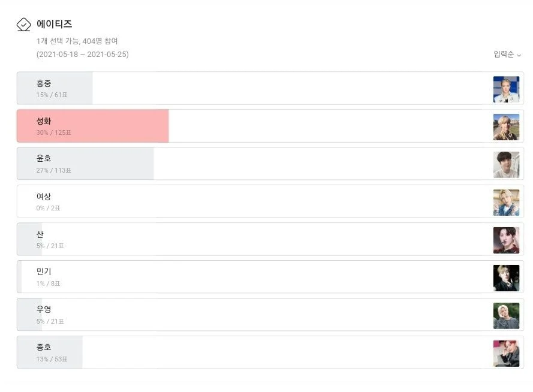View 종호's thumbnail photo
The height and width of the screenshot is (392, 533).
click(x=506, y=353)
